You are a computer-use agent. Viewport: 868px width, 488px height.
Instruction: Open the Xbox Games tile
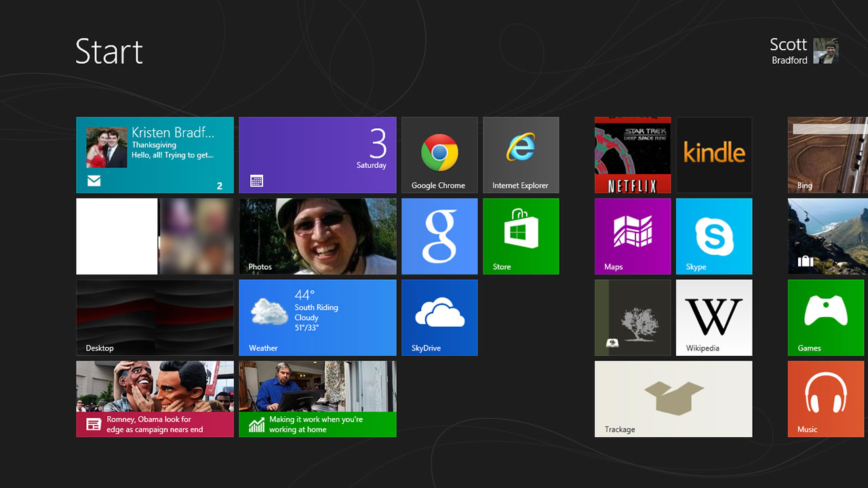[x=825, y=317]
